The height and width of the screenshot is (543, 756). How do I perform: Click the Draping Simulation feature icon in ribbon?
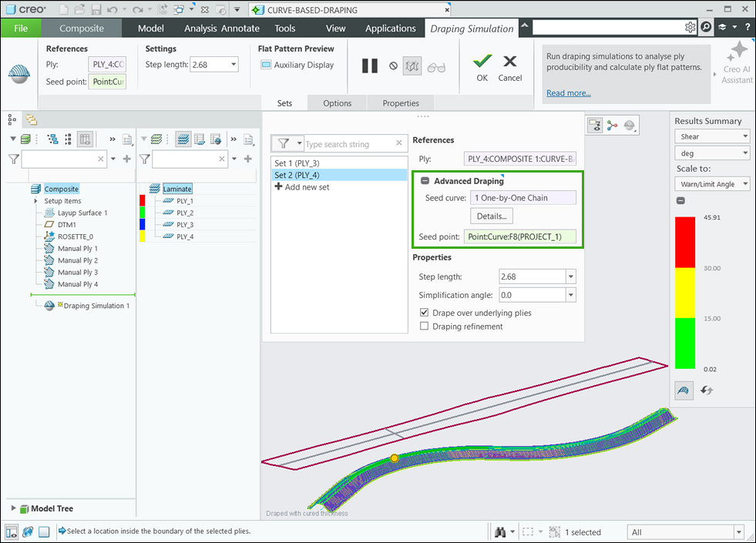tap(18, 74)
